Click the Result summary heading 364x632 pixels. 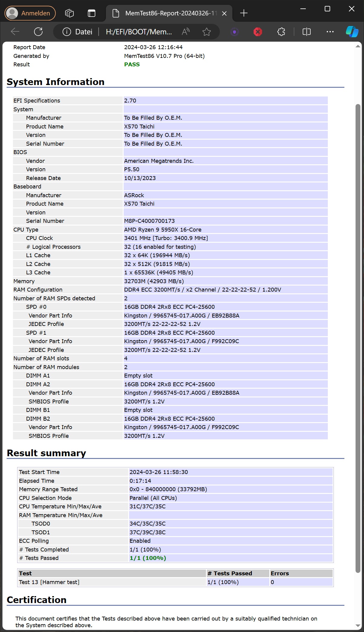[x=46, y=453]
